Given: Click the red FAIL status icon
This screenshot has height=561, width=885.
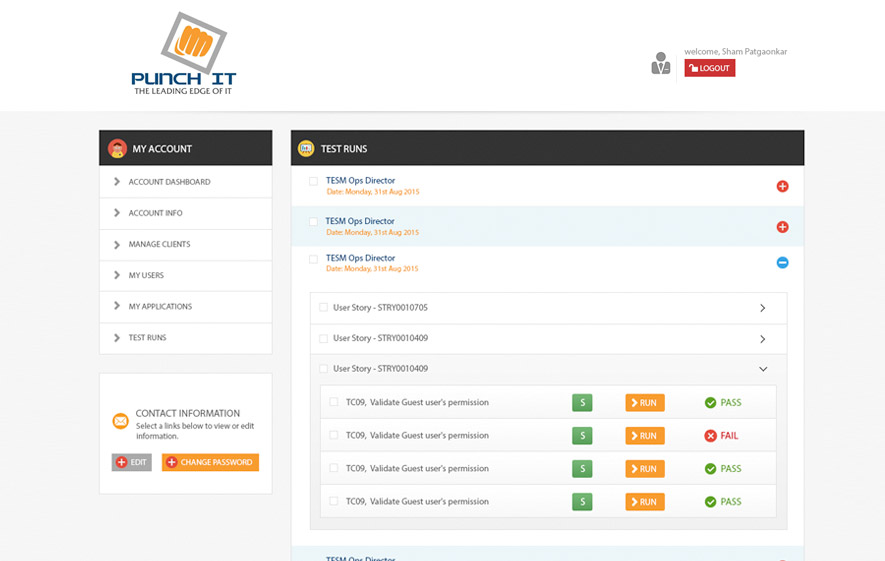Looking at the screenshot, I should tap(710, 436).
